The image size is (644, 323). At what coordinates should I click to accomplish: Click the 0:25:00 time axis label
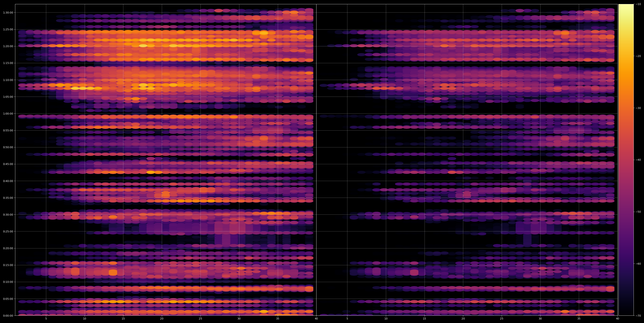(x=8, y=231)
